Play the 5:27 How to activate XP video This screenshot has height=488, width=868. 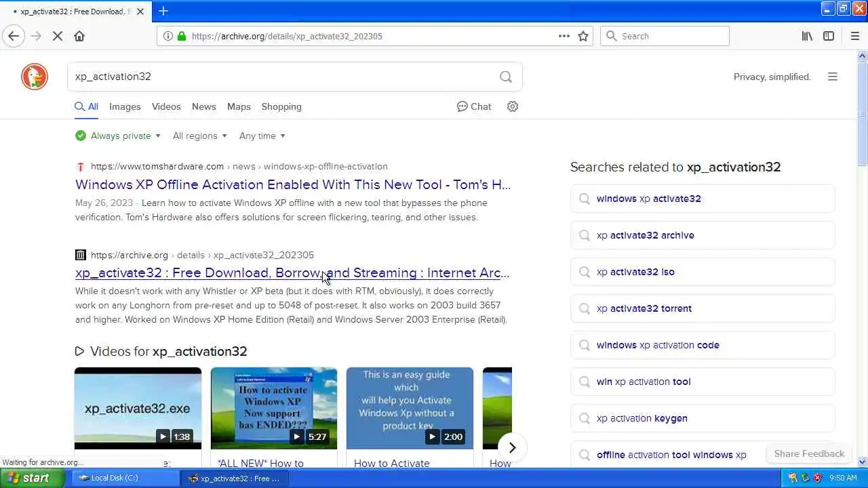[274, 408]
